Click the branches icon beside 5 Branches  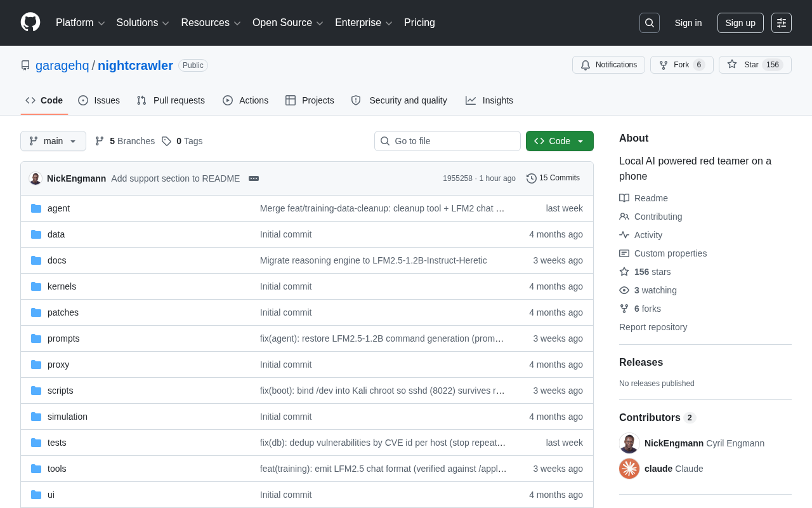(x=100, y=141)
